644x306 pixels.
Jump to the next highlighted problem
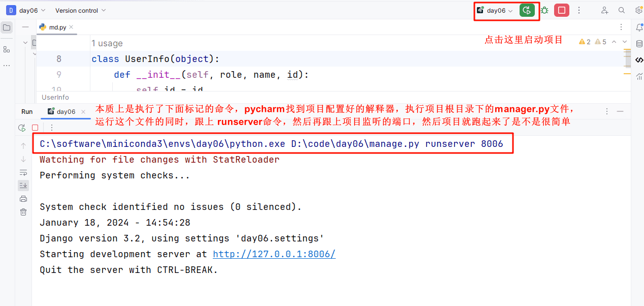pos(625,42)
